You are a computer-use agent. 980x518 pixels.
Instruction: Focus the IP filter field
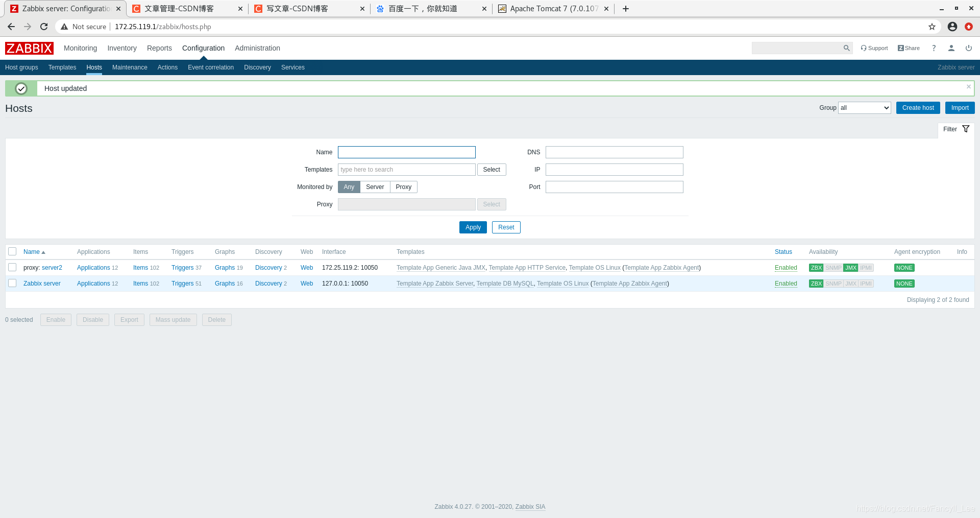[x=614, y=170]
